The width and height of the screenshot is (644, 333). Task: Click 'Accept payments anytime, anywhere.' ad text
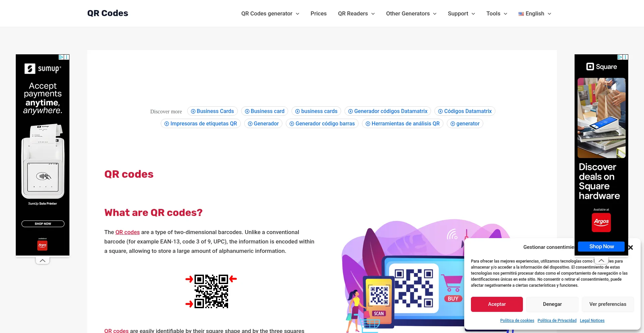coord(43,98)
